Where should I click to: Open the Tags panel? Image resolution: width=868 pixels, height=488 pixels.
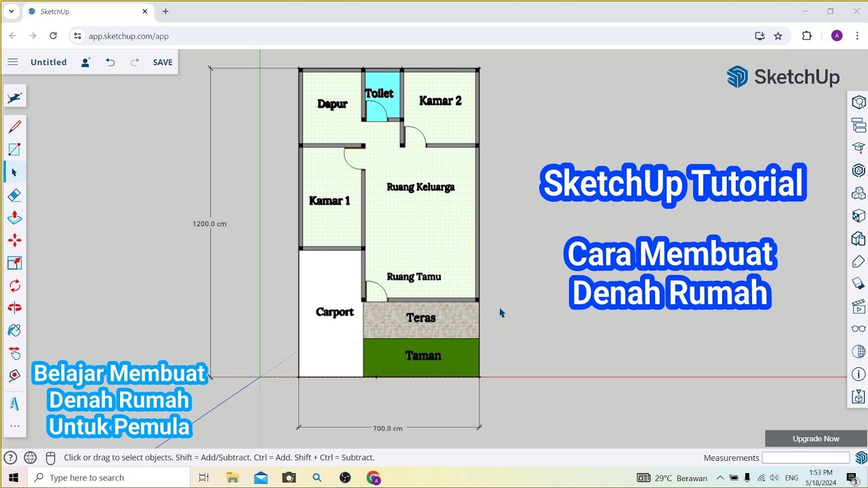[859, 262]
